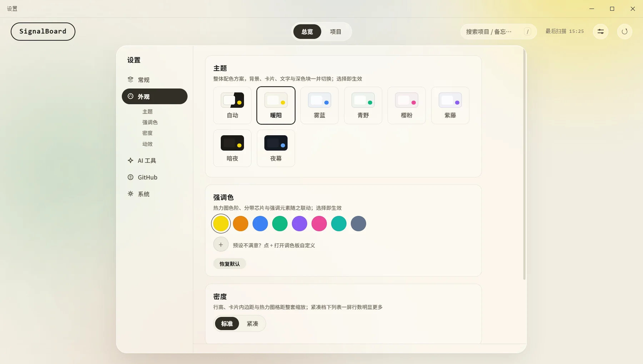This screenshot has width=643, height=364.
Task: Jump to the 强调色 sub-item in sidebar
Action: [x=150, y=122]
